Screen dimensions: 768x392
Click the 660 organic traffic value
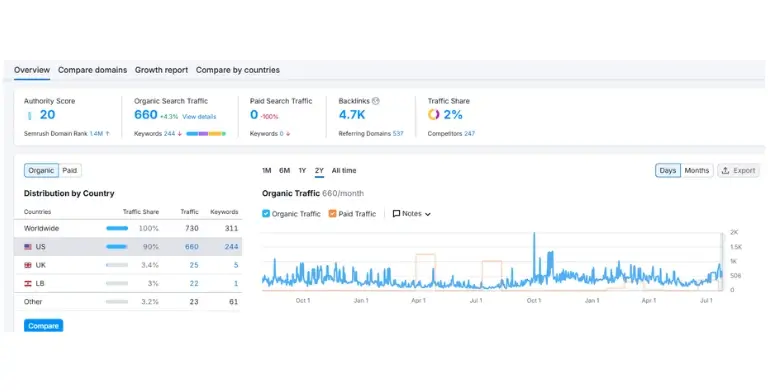click(x=145, y=115)
